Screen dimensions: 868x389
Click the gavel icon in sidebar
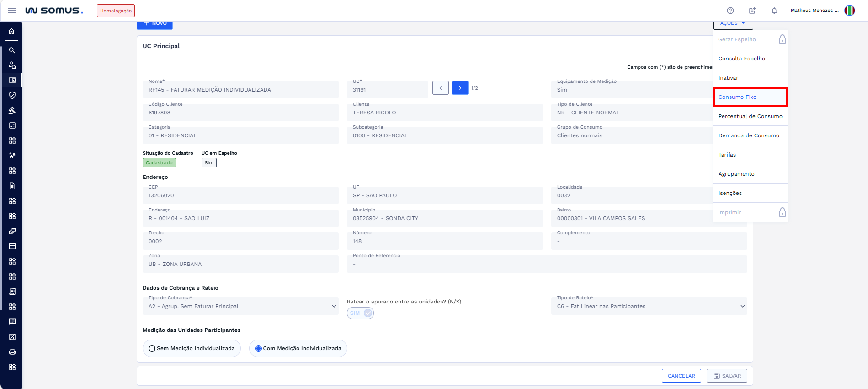pyautogui.click(x=12, y=110)
